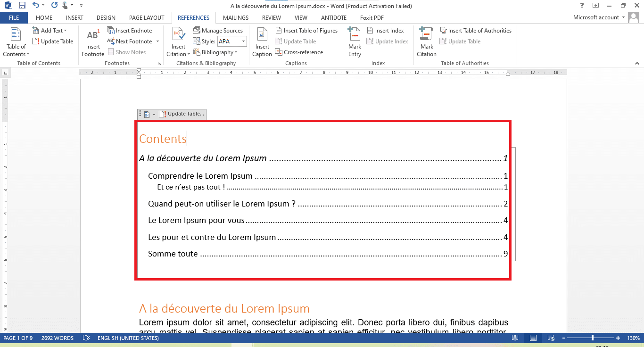This screenshot has height=347, width=644.
Task: Click the 130% zoom level
Action: point(633,338)
